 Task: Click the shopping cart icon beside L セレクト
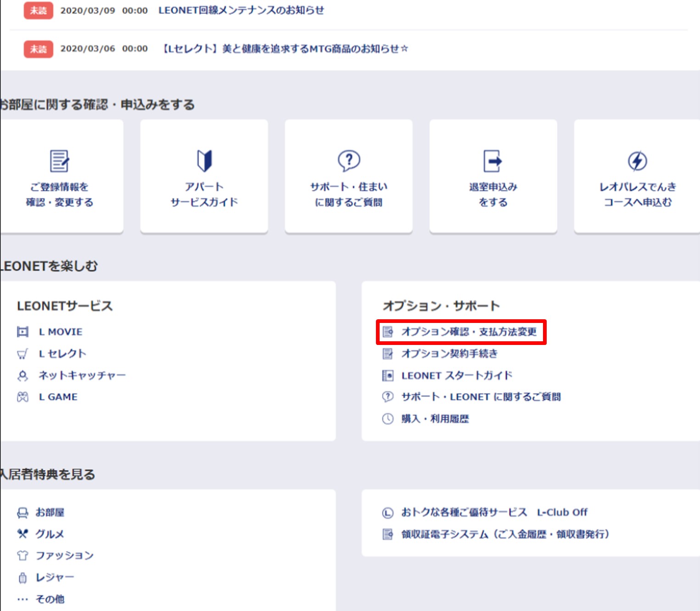pos(22,354)
